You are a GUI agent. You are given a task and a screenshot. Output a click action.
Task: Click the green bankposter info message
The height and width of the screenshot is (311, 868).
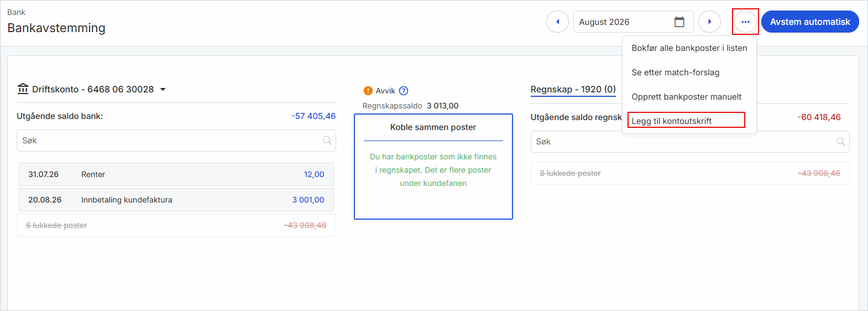[433, 170]
